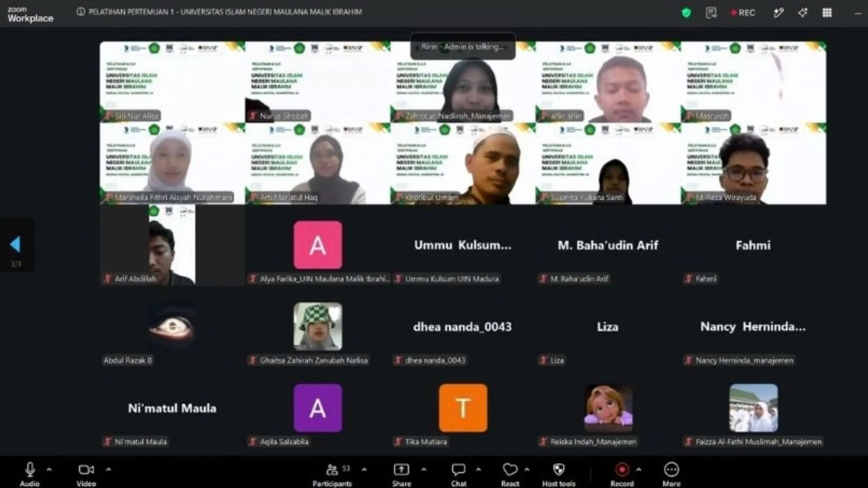Click the green encryption shield icon

click(686, 13)
